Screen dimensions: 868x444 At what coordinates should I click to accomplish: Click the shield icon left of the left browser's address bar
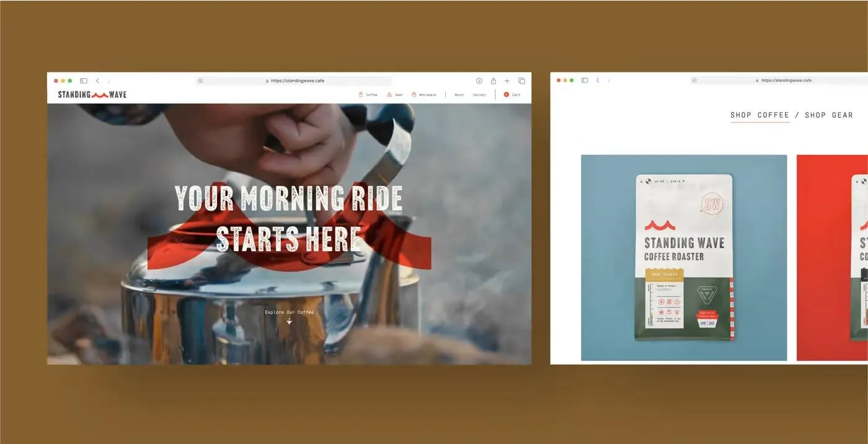pos(200,81)
